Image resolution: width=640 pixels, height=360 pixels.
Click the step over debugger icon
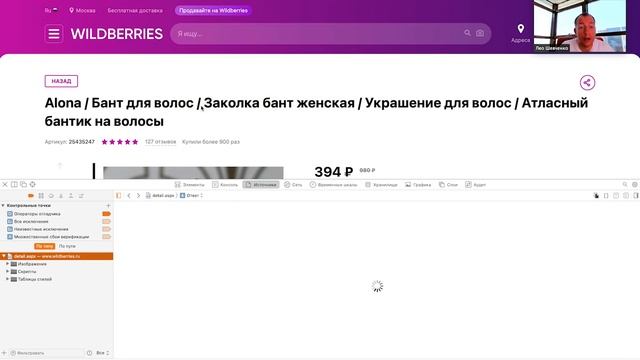pos(51,196)
